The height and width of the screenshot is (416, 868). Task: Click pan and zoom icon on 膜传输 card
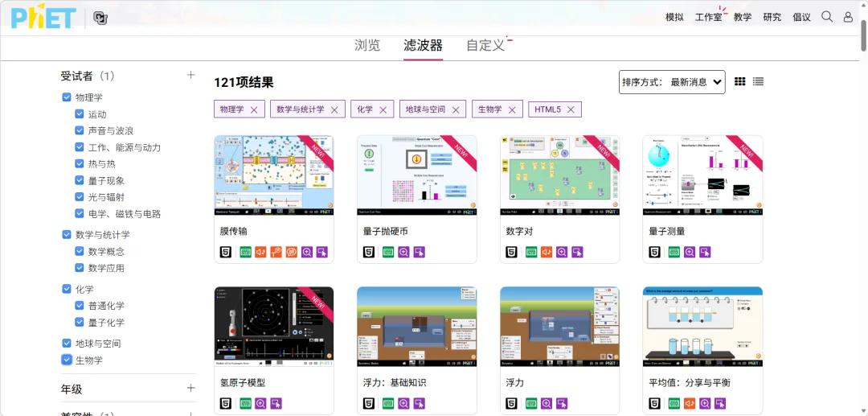click(307, 252)
